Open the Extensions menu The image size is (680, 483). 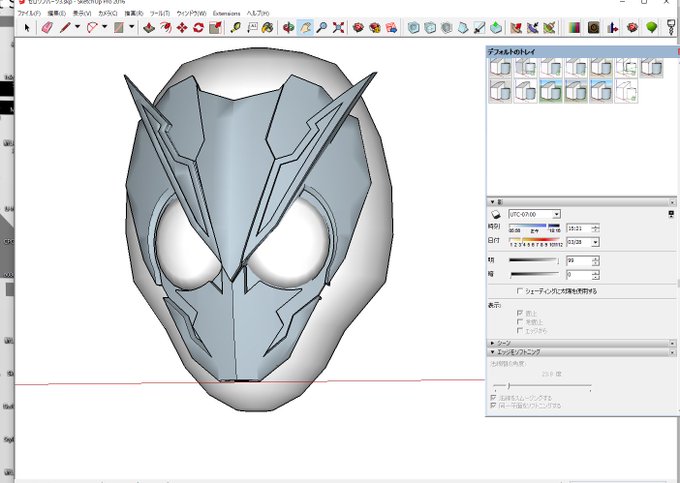[226, 13]
